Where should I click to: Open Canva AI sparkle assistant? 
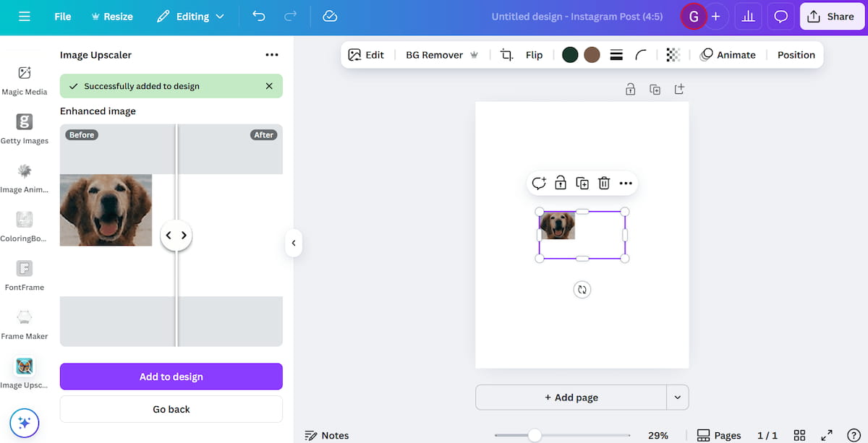[x=25, y=423]
